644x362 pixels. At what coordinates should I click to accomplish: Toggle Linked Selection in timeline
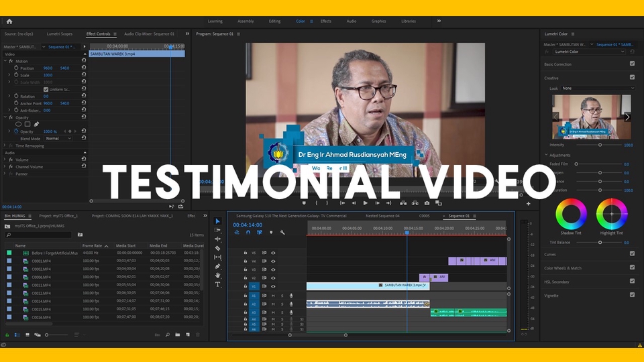[260, 233]
